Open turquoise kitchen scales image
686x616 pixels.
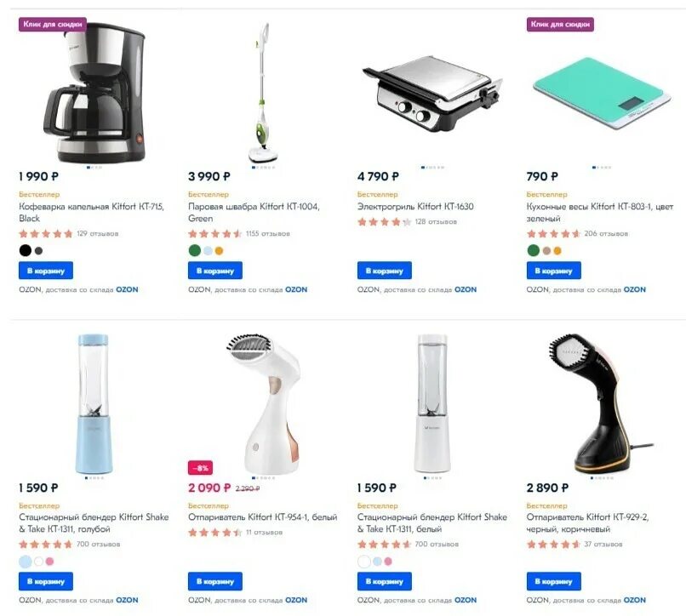(x=602, y=93)
